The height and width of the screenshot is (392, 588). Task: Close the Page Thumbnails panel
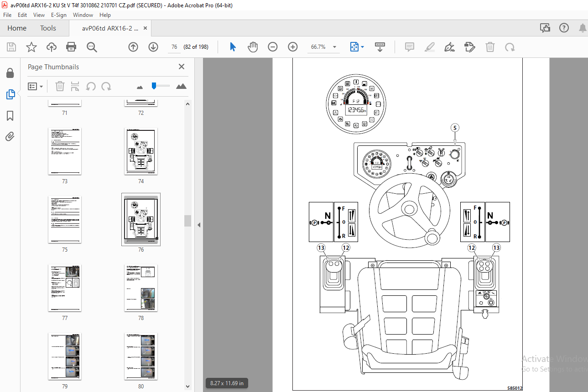pyautogui.click(x=182, y=67)
